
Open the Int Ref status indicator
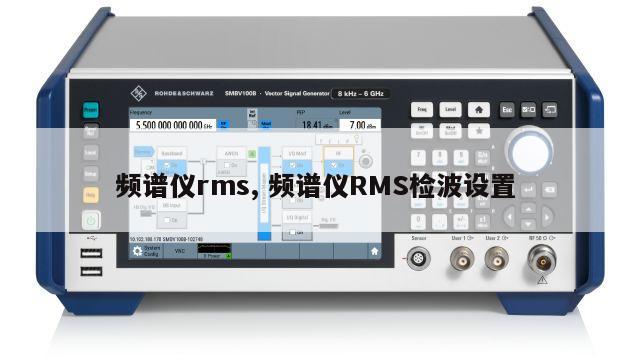252,114
